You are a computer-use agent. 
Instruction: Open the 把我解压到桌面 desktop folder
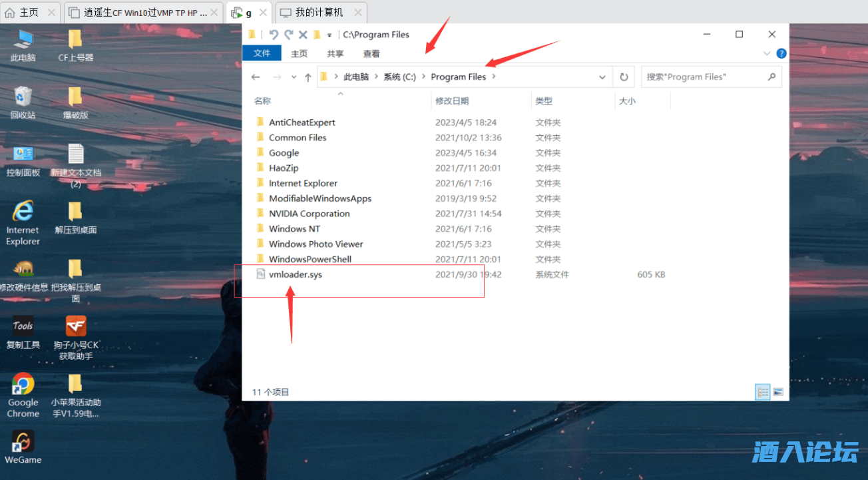75,281
